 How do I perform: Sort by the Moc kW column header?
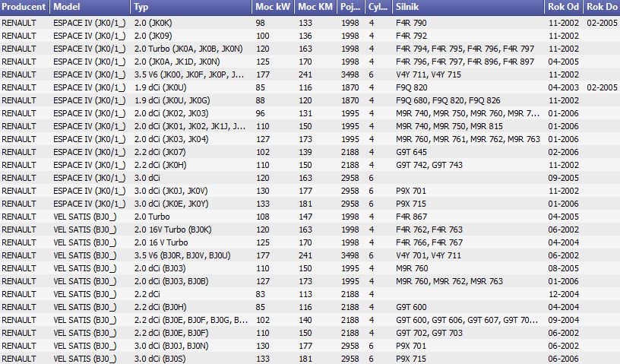[x=274, y=7]
